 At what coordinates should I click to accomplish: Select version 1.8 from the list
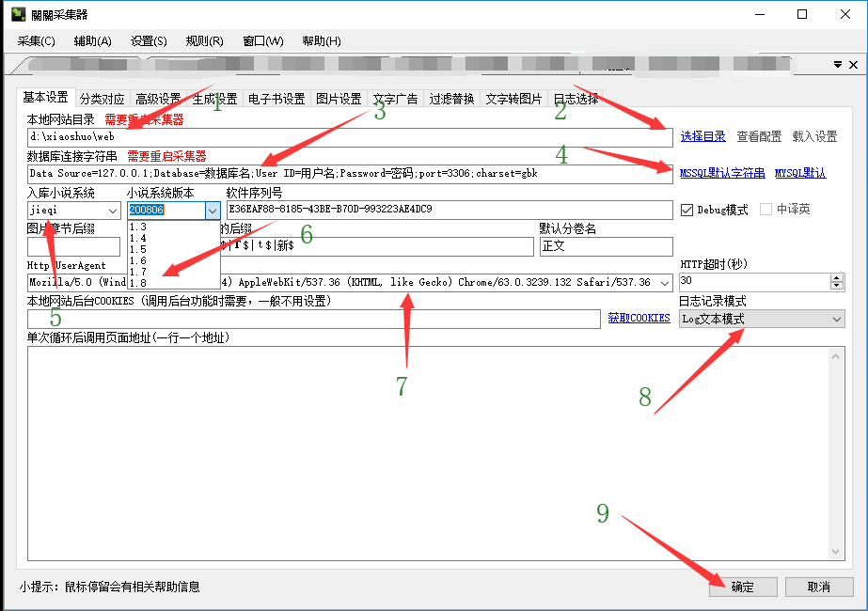[x=138, y=282]
